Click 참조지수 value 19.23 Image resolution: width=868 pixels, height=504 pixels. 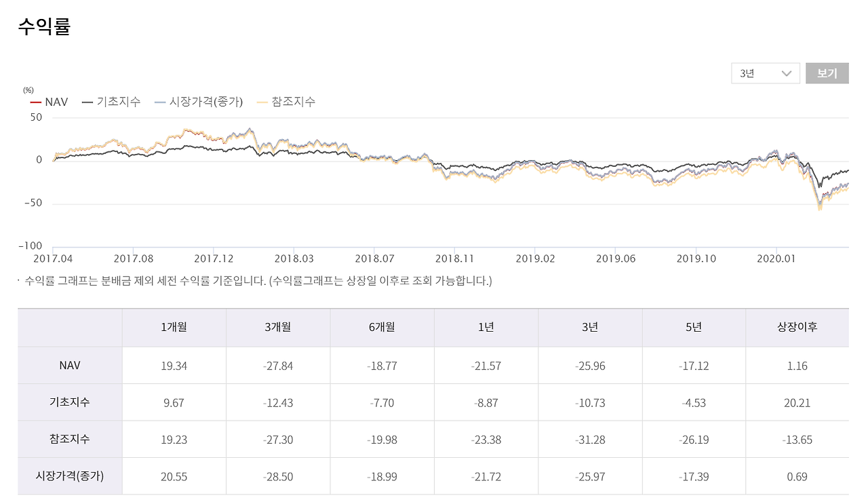[174, 440]
